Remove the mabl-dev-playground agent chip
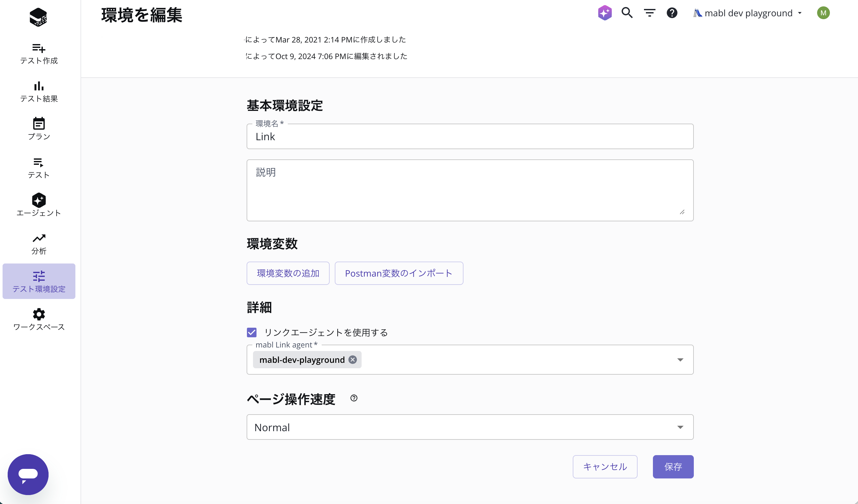 (x=353, y=360)
